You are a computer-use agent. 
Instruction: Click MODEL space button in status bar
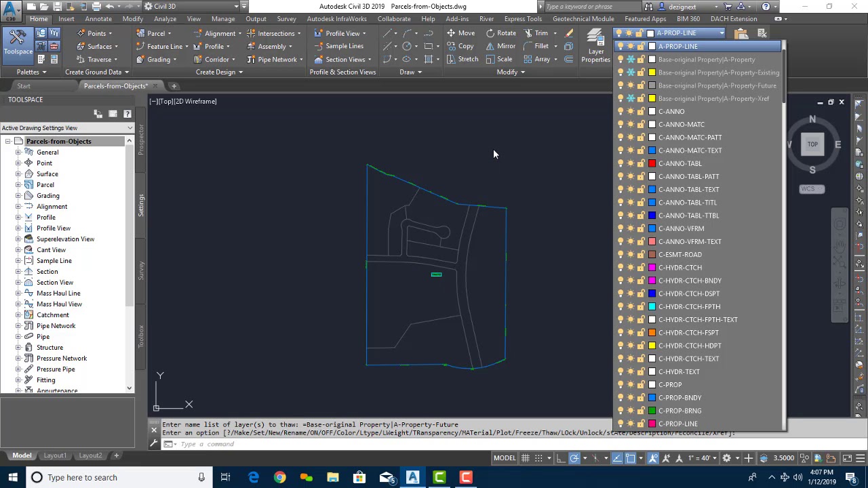pyautogui.click(x=505, y=458)
